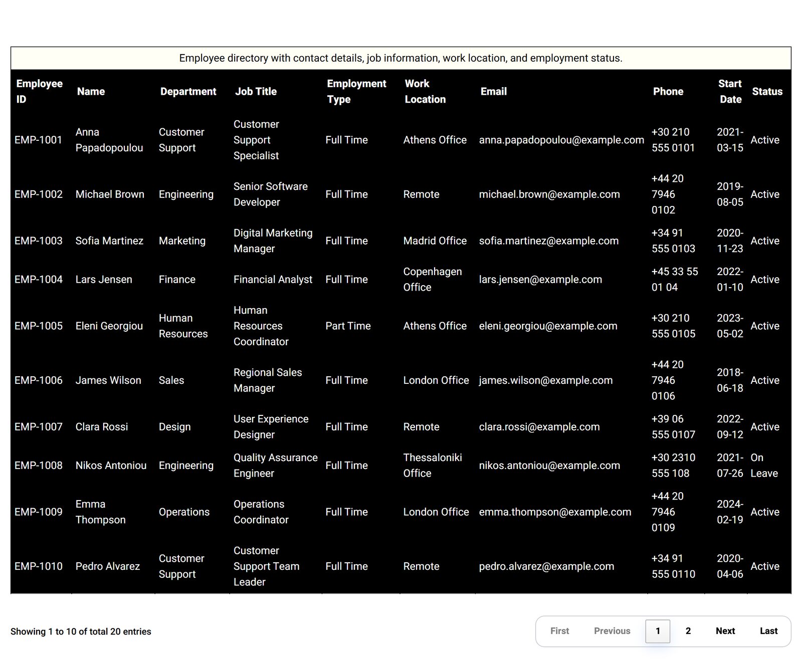Click email michael.brown@example.com
Viewport: 802px width, 672px height.
549,194
